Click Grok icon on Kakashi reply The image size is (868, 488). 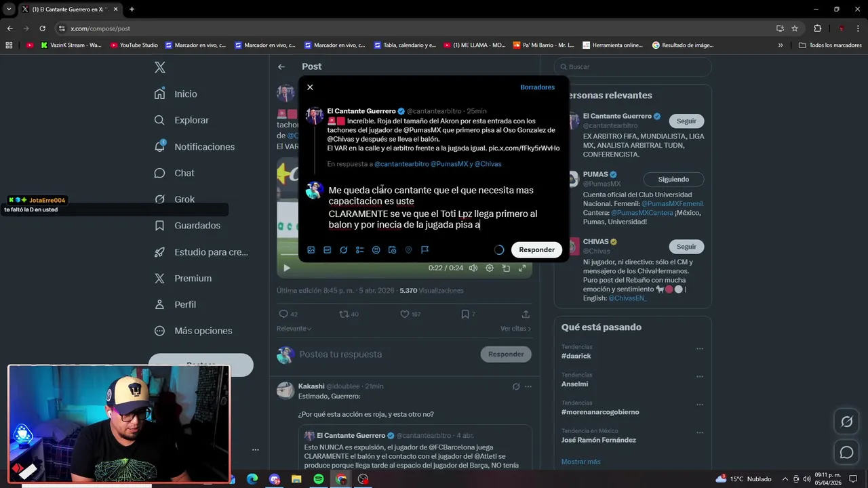point(516,387)
